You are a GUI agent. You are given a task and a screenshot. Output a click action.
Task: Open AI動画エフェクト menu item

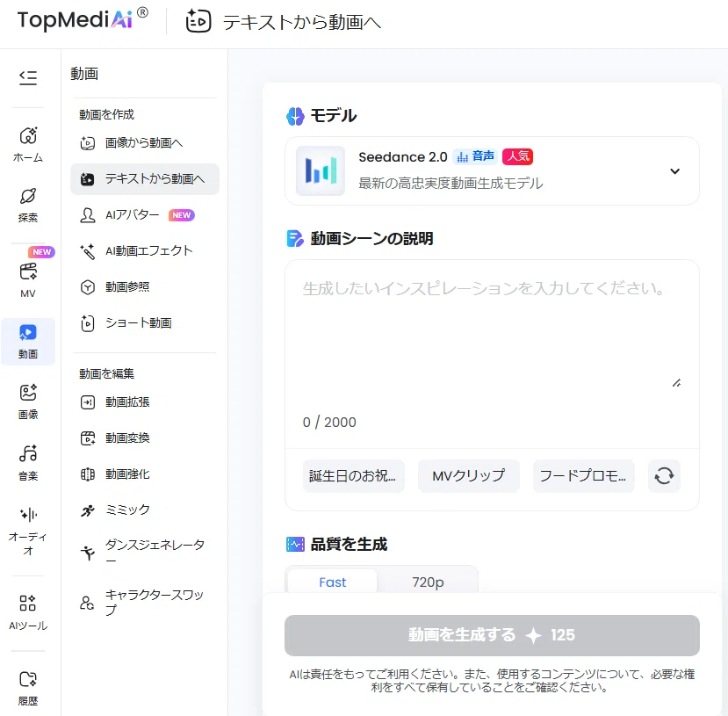coord(144,251)
